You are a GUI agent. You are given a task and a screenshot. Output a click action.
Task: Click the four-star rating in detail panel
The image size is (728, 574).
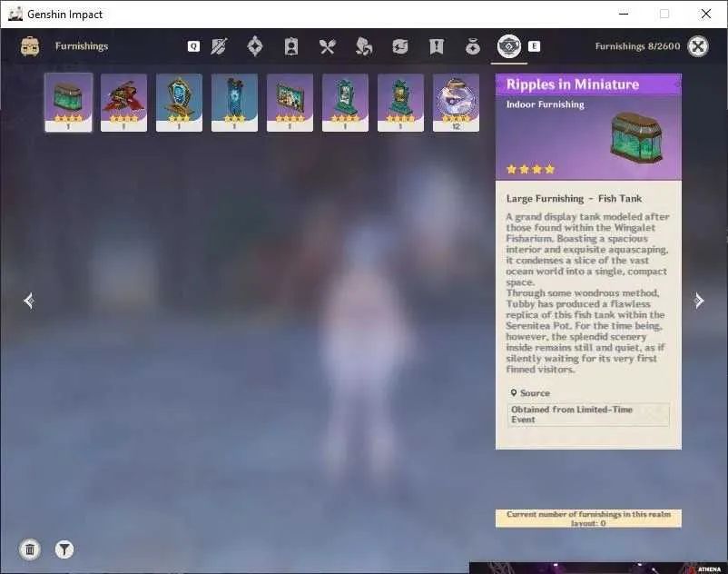click(x=530, y=169)
